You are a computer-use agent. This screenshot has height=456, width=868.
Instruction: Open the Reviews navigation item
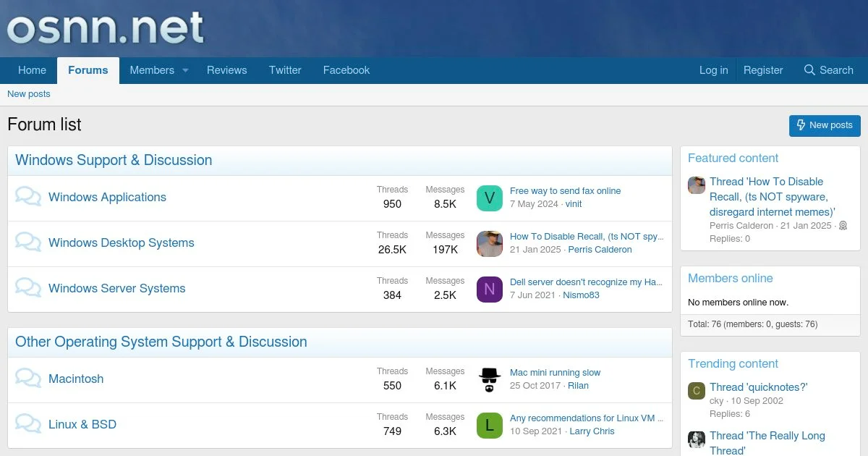(226, 70)
